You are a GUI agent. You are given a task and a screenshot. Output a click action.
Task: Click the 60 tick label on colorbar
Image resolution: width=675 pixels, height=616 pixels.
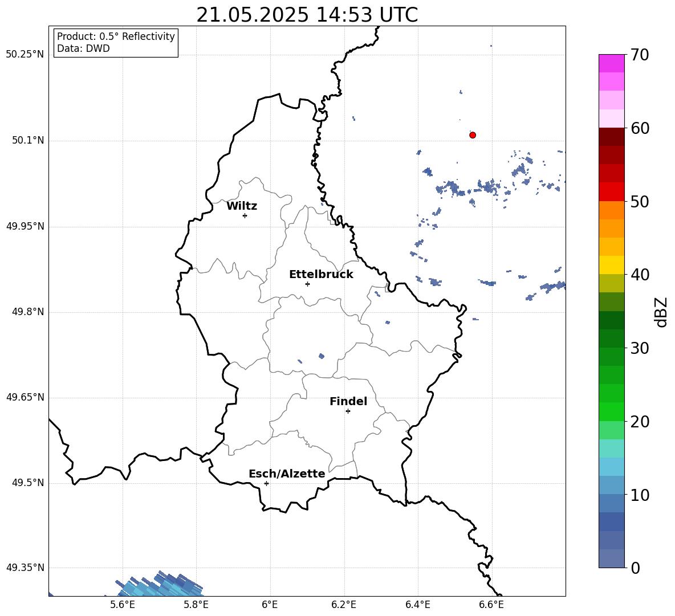pyautogui.click(x=640, y=128)
